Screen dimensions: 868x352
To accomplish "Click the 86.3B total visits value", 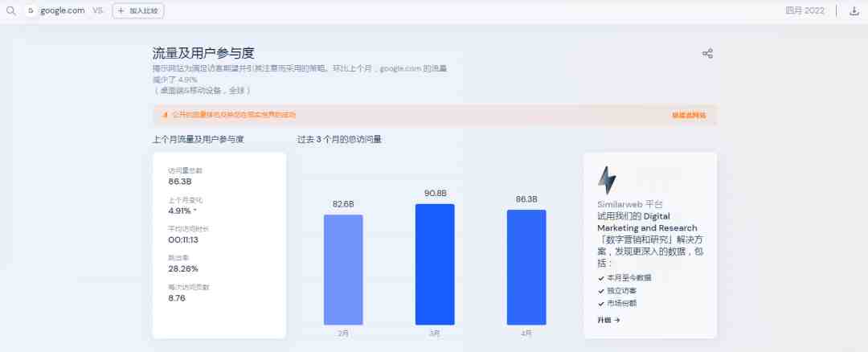I will coord(180,181).
